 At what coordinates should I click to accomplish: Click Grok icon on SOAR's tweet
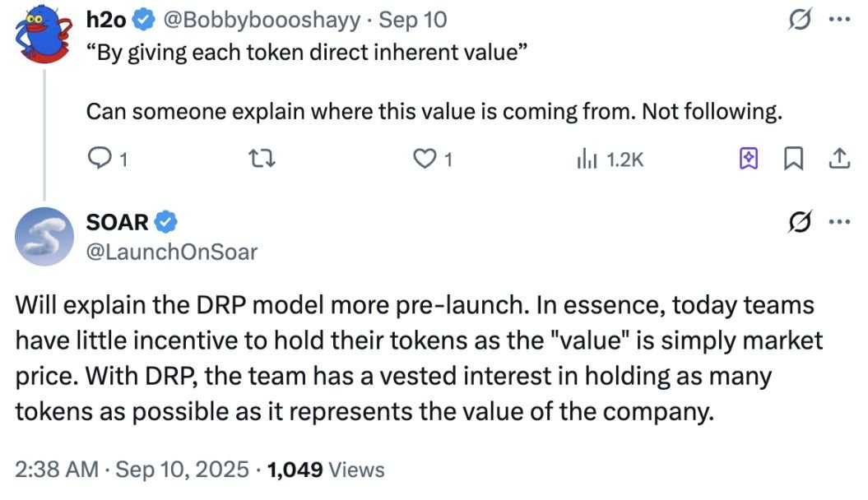(x=796, y=222)
